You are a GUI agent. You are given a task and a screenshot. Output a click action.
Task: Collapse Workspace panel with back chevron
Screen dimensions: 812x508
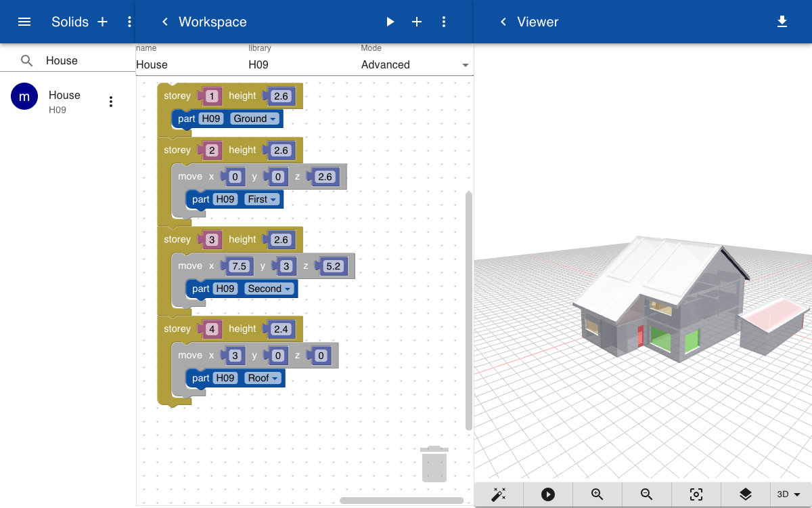click(x=164, y=22)
